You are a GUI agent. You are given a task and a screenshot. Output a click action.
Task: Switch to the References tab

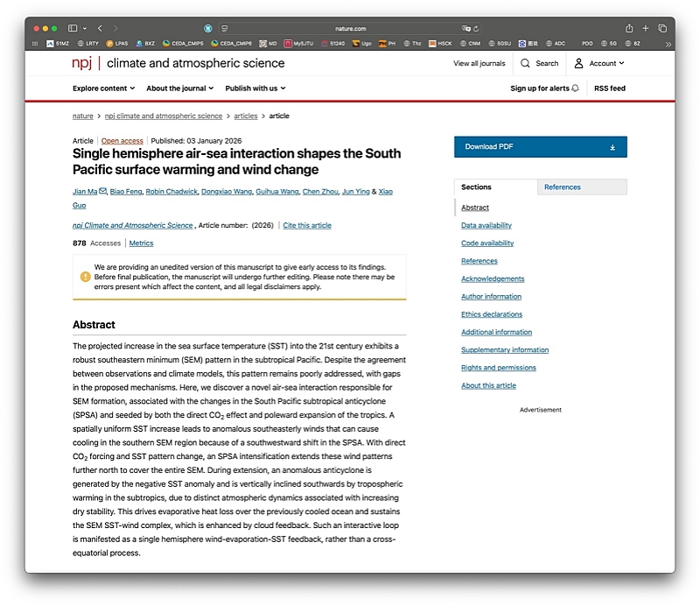pos(562,187)
